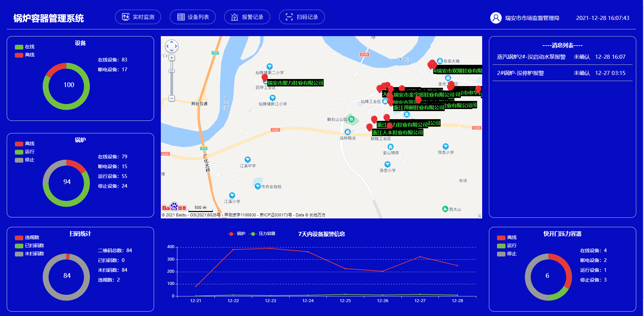The width and height of the screenshot is (644, 316).
Task: Open the 实时监测 tab
Action: click(138, 17)
